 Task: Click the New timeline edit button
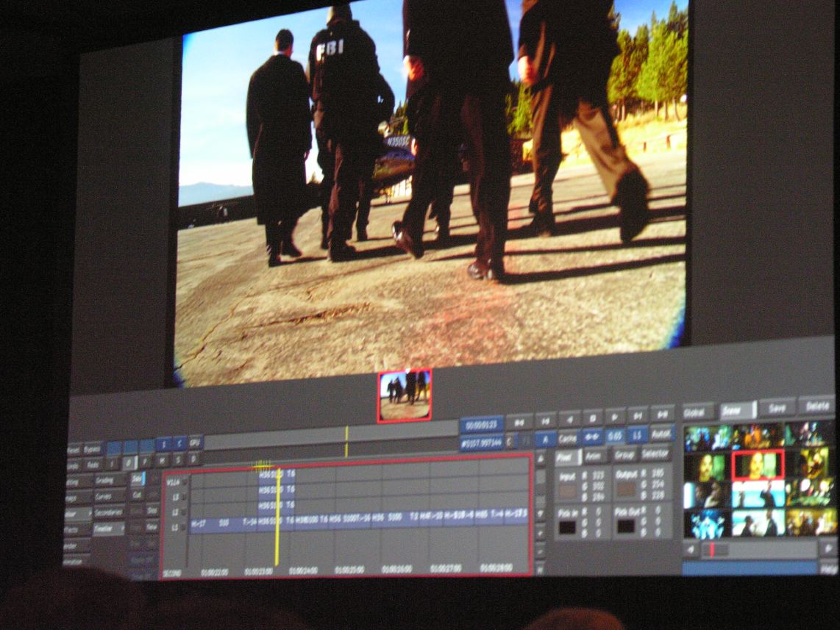coord(153,527)
